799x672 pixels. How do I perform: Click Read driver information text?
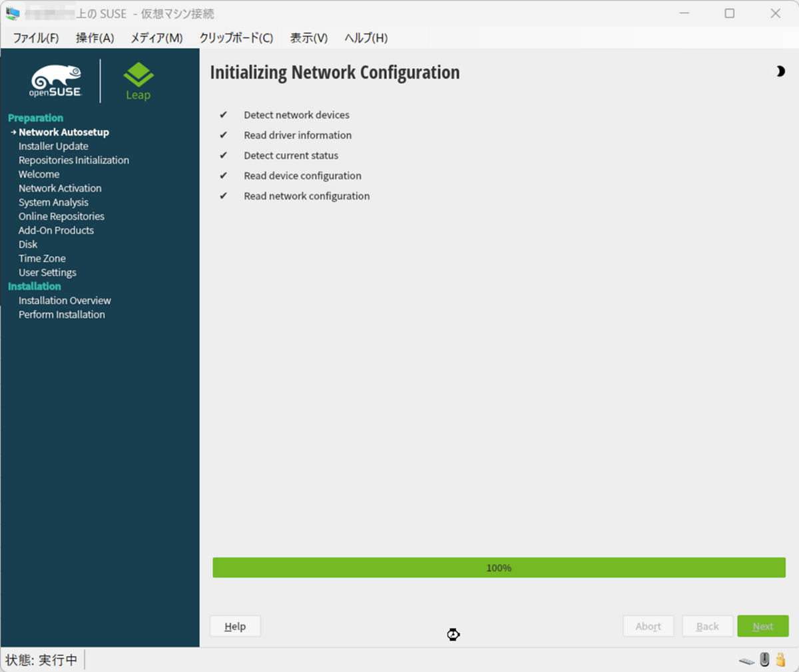[298, 135]
